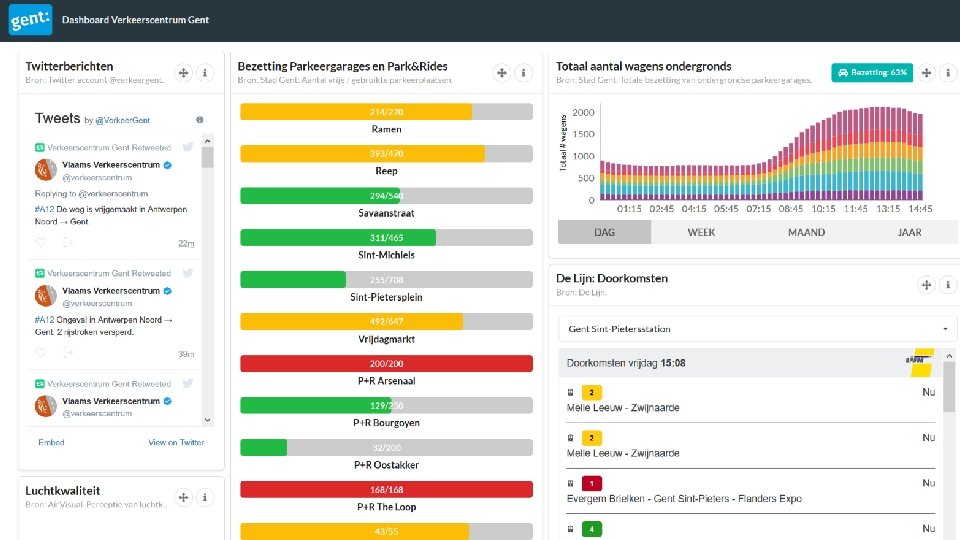The width and height of the screenshot is (960, 540).
Task: Click scroll-up arrow in Doorkomsten list
Action: (949, 356)
